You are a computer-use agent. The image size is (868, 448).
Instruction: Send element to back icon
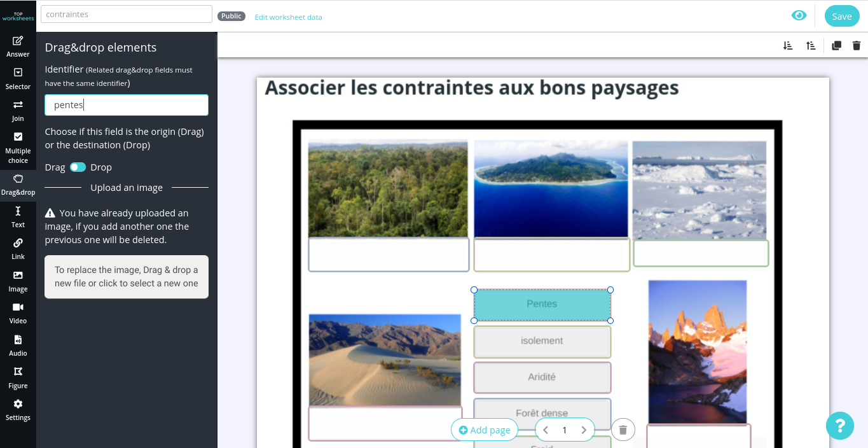coord(788,45)
